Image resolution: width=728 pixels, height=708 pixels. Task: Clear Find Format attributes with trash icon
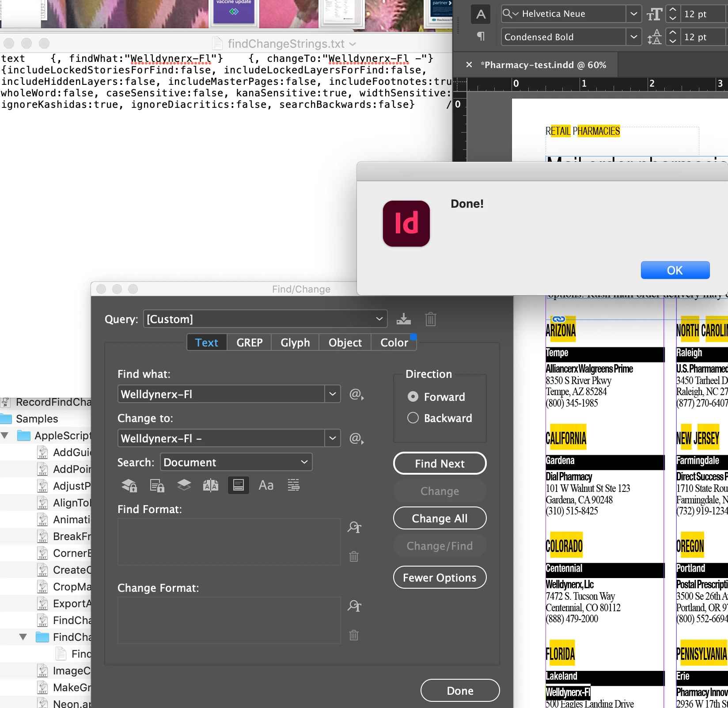(x=354, y=556)
